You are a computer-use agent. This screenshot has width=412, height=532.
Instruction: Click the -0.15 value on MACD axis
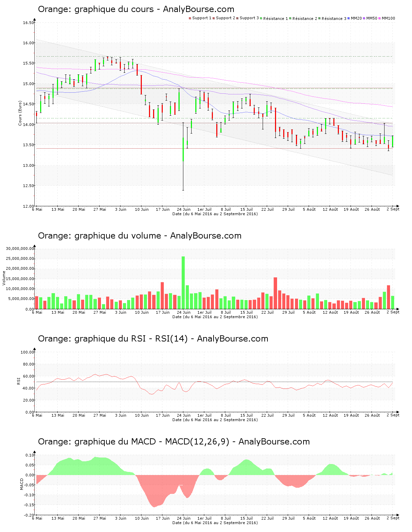29,505
